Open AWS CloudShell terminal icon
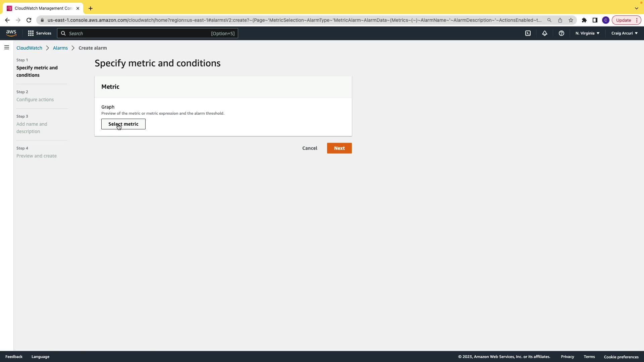The image size is (644, 362). point(528,33)
